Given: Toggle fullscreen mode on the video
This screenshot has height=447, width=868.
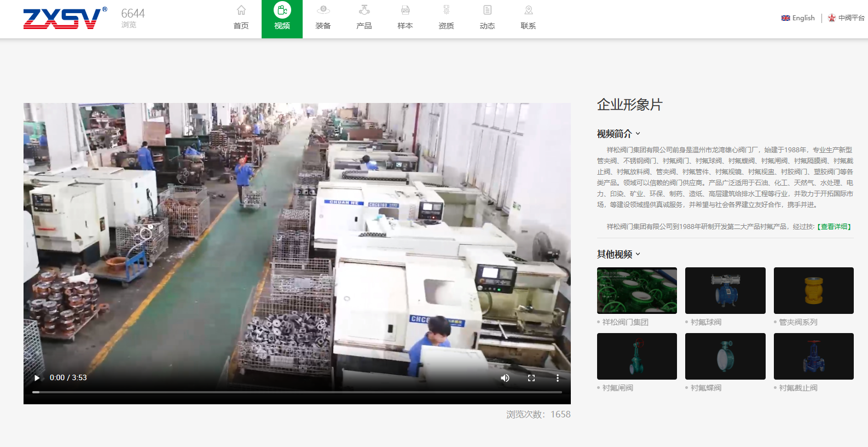Looking at the screenshot, I should pos(531,378).
